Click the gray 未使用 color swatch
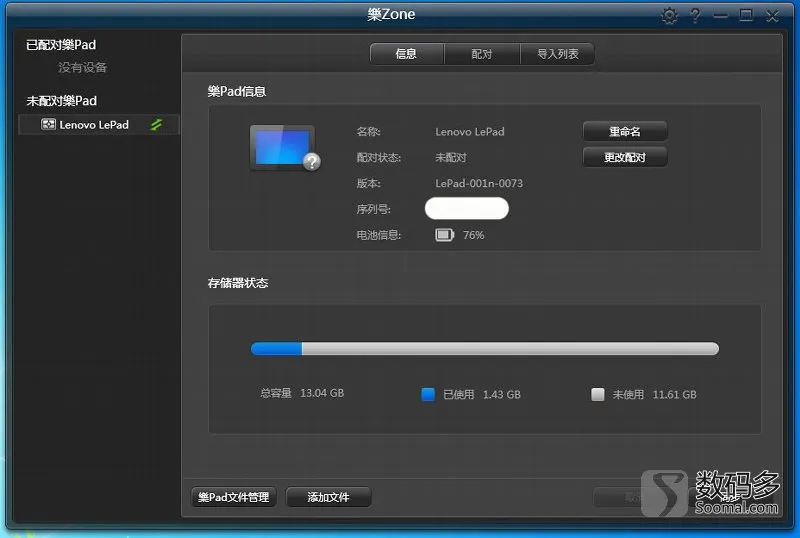This screenshot has height=538, width=800. point(597,394)
